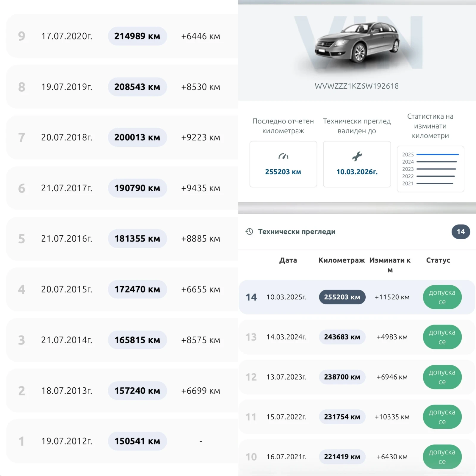476x476 pixels.
Task: Click the 10.03.2026г. inspection validity date
Action: pos(357,172)
